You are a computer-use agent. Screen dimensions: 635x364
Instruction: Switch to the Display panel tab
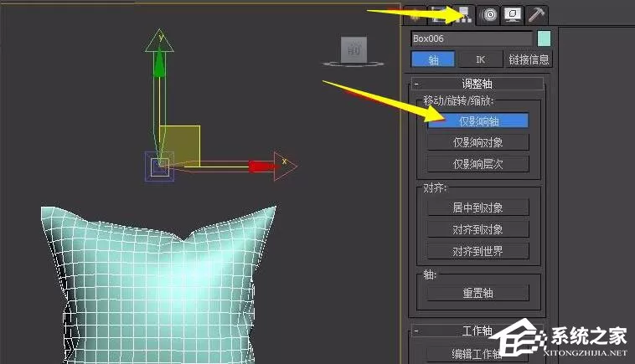[513, 15]
